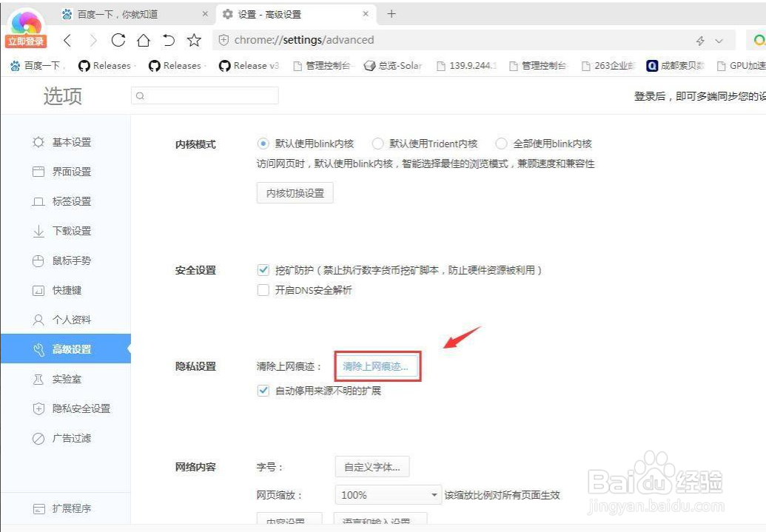766x532 pixels.
Task: Select 默认使用Trident内核 radio button
Action: (x=377, y=144)
